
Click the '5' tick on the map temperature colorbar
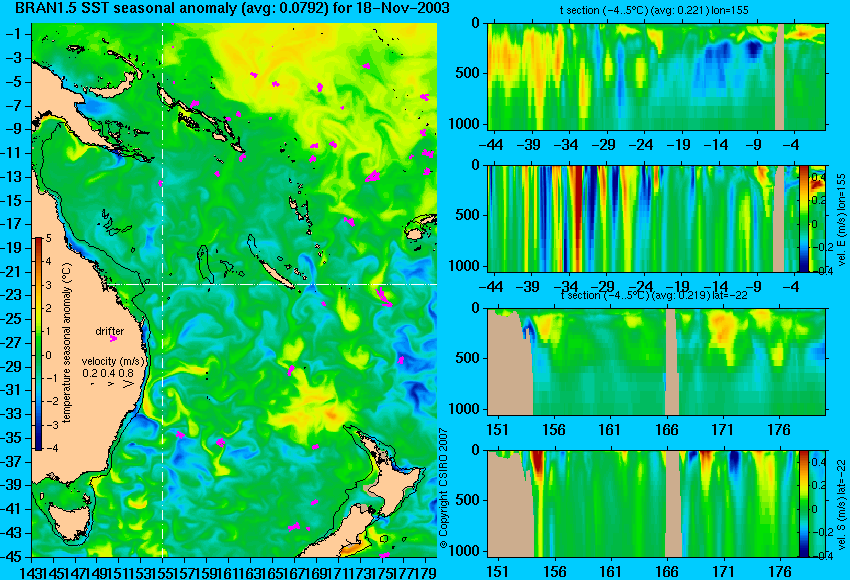click(48, 238)
